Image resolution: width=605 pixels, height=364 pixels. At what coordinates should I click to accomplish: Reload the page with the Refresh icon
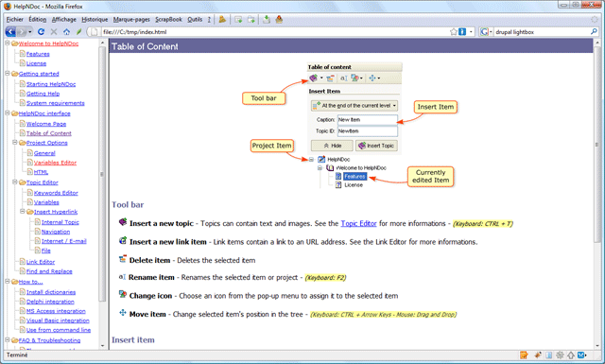(x=41, y=31)
